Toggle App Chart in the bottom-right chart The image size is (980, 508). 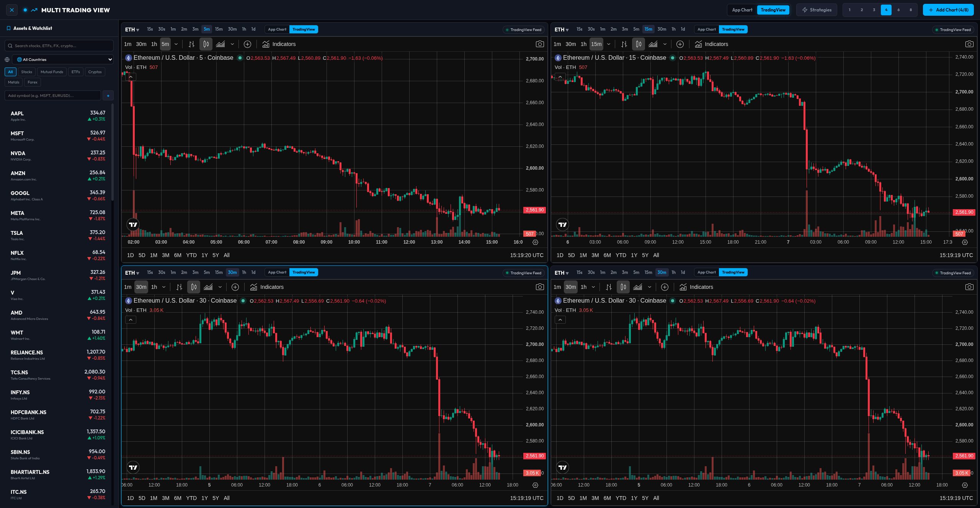[x=707, y=272]
